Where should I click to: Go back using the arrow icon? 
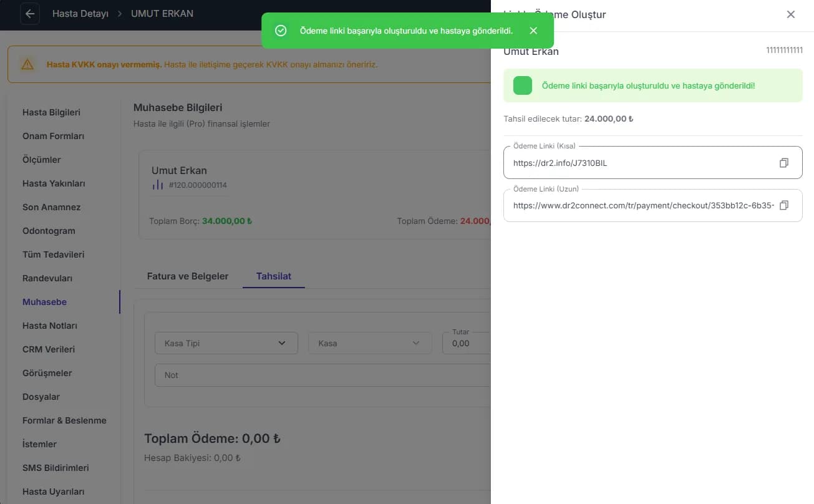click(x=30, y=14)
